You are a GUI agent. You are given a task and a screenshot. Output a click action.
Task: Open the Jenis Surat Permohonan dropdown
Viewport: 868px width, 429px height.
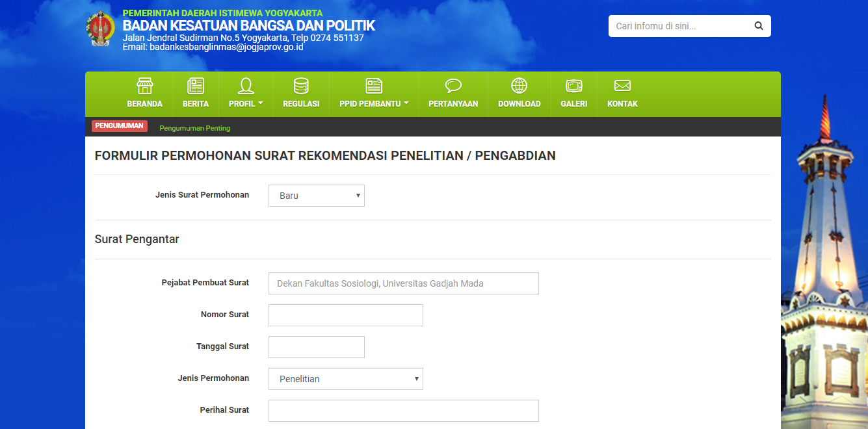(317, 196)
